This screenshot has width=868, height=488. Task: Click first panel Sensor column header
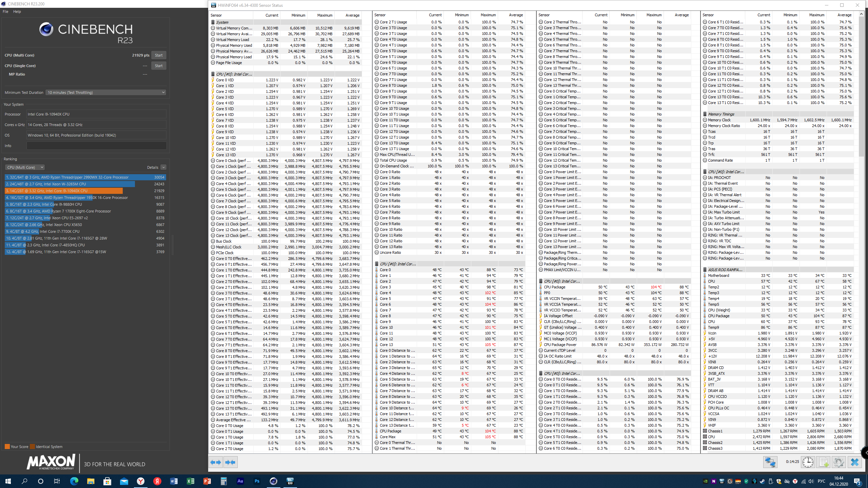coord(231,15)
